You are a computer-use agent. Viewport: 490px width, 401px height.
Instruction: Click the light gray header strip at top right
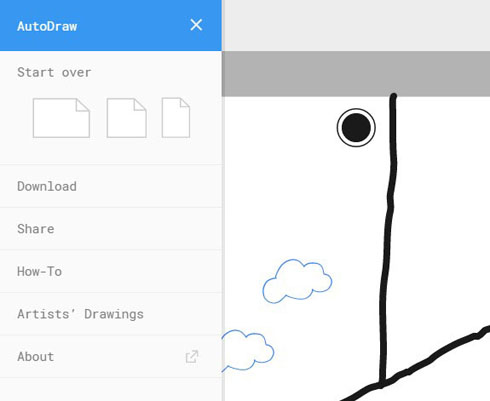click(x=356, y=25)
